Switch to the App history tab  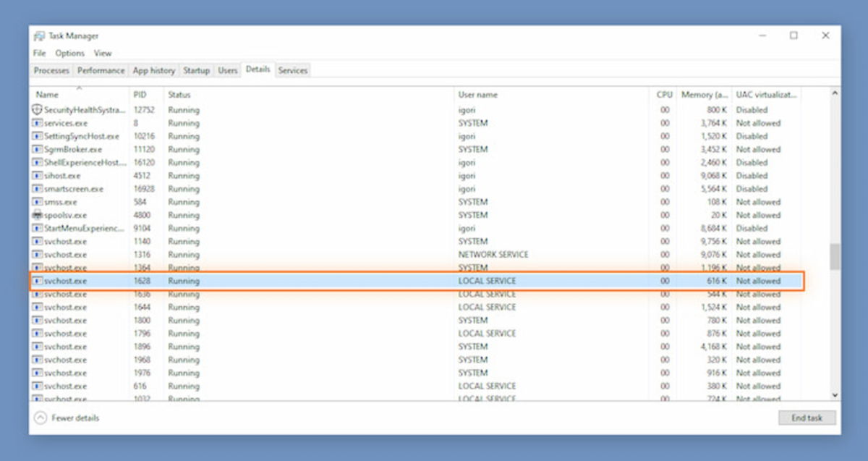point(154,70)
